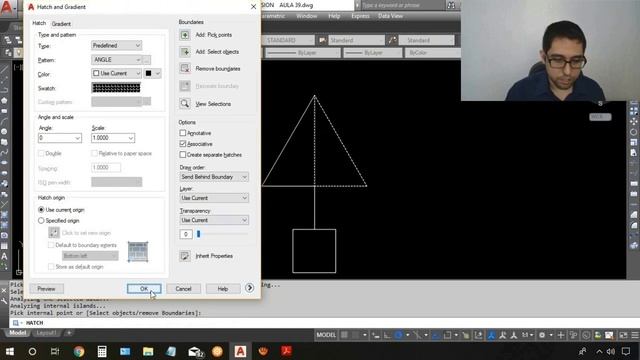Click the AutoCAD icon in the taskbar
The height and width of the screenshot is (360, 640).
[240, 351]
